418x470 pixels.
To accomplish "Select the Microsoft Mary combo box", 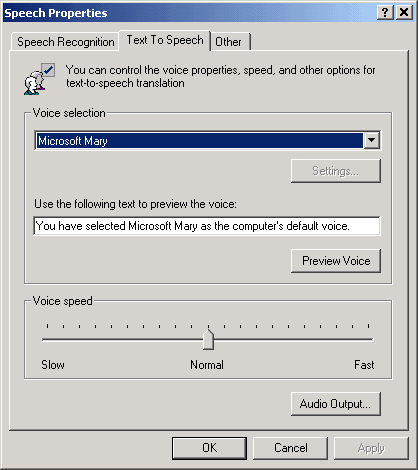I will tap(207, 140).
